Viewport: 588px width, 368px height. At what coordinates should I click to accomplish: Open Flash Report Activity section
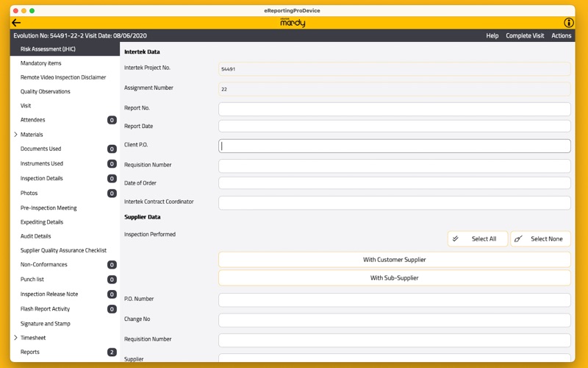click(65, 309)
